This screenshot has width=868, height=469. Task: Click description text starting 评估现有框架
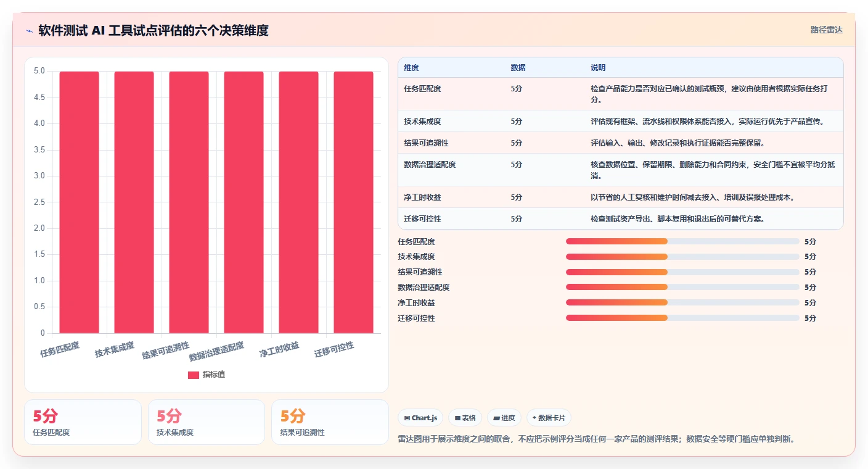(708, 121)
